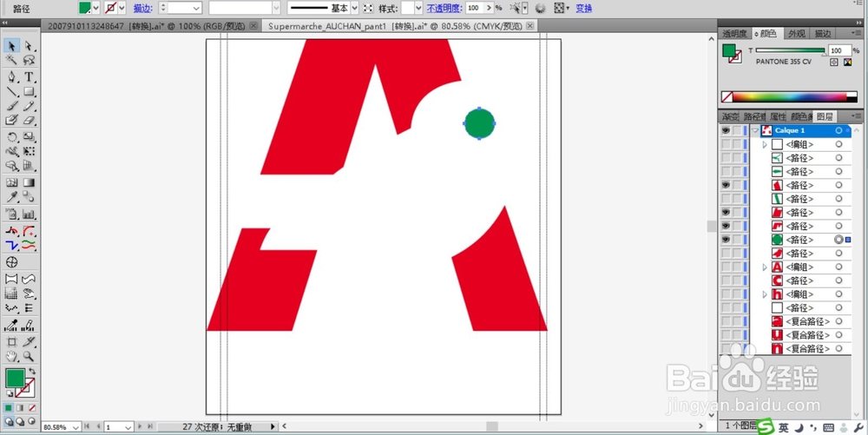Select the Eyedropper tool

(x=11, y=197)
